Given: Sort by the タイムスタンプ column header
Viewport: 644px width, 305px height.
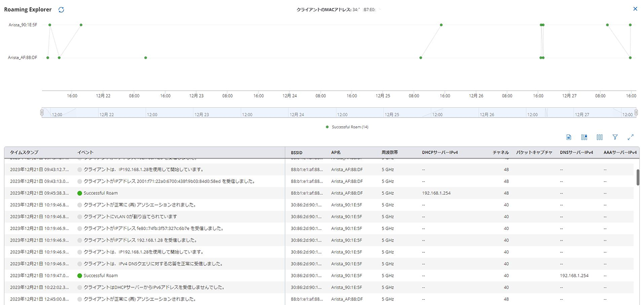Looking at the screenshot, I should tap(24, 152).
